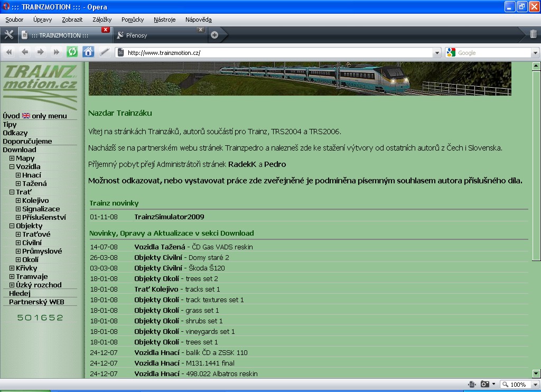Image resolution: width=541 pixels, height=392 pixels.
Task: Click the vertical scrollbar down arrow
Action: (536, 374)
